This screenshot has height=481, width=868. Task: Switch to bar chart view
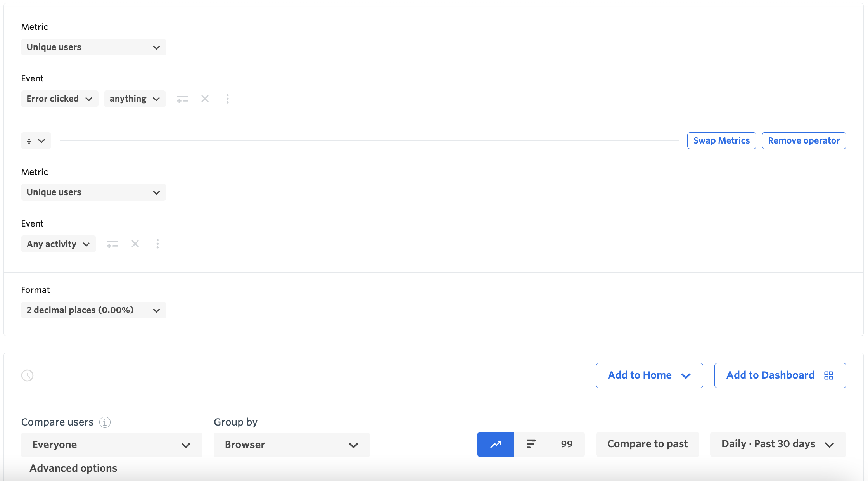point(531,444)
